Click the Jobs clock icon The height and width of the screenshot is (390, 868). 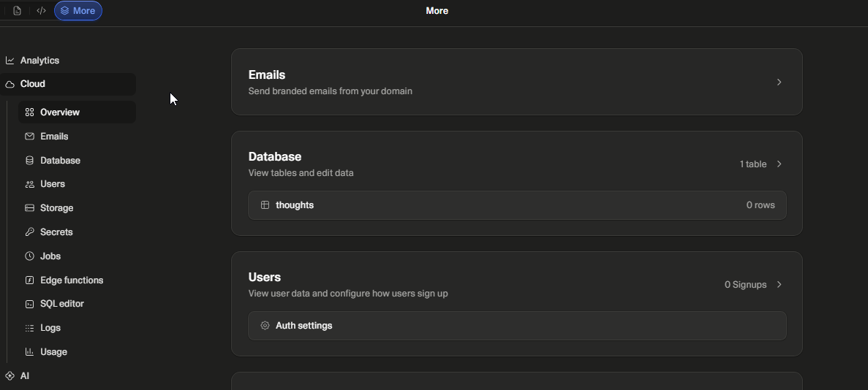click(x=30, y=256)
